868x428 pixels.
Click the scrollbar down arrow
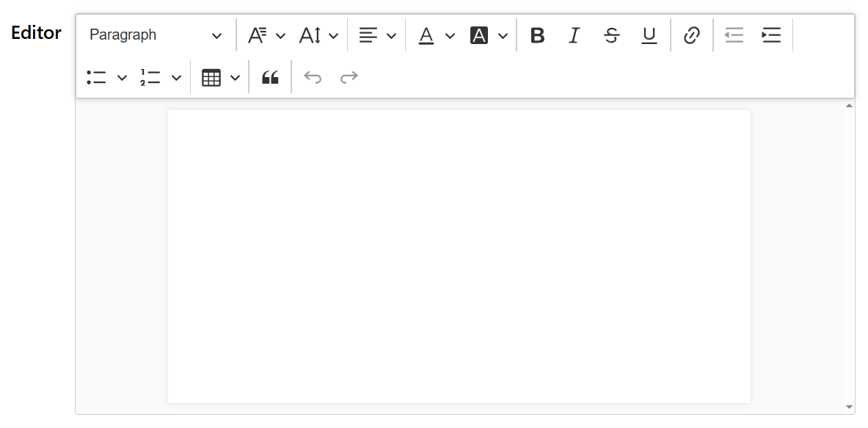(x=849, y=407)
